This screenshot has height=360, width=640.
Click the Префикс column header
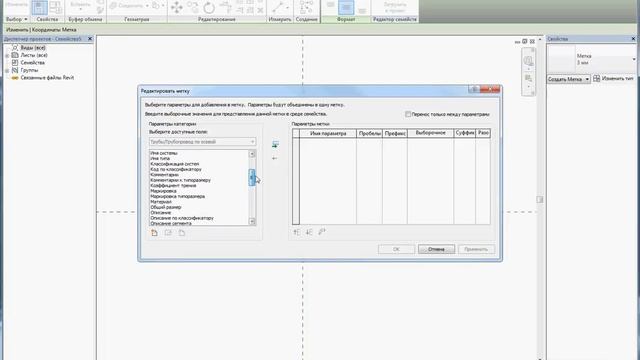point(395,133)
